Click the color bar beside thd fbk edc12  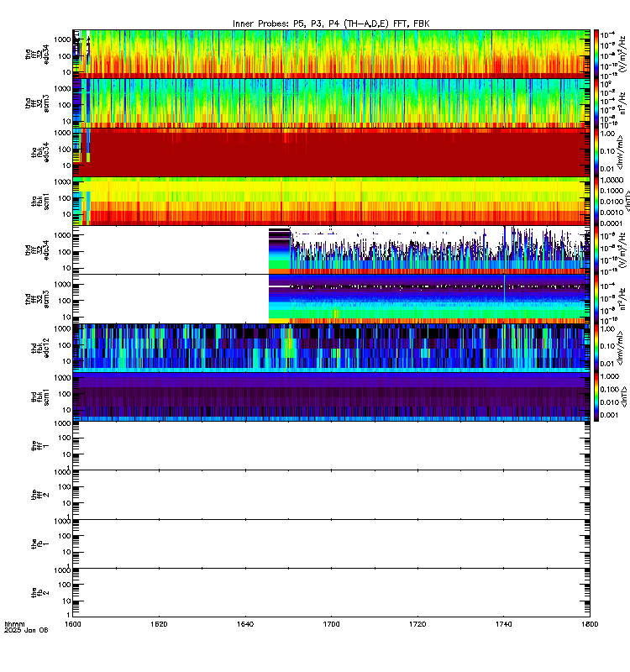click(596, 348)
